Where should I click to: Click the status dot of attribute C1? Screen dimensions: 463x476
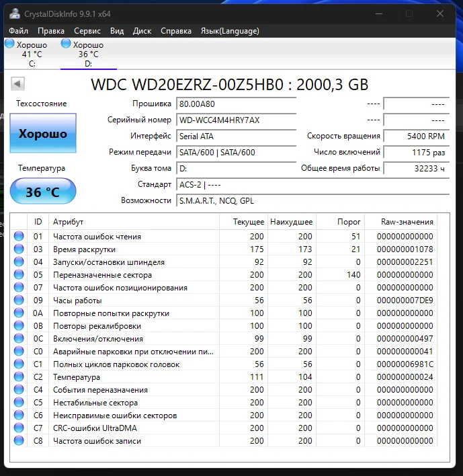tap(19, 364)
